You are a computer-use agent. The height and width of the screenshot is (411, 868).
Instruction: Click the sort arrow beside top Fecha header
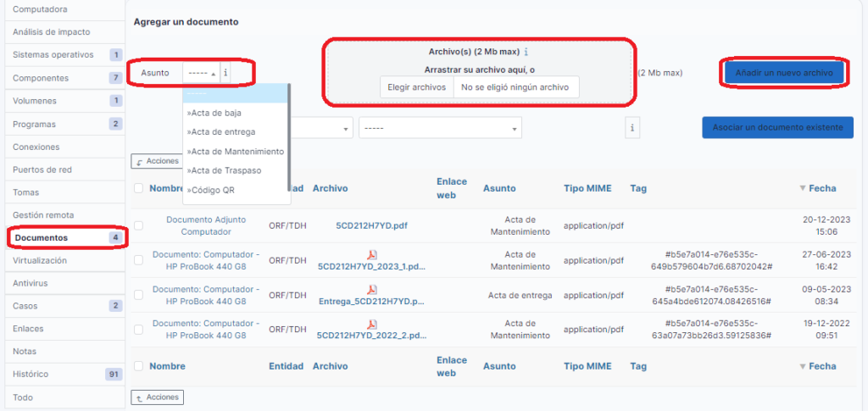click(x=803, y=188)
